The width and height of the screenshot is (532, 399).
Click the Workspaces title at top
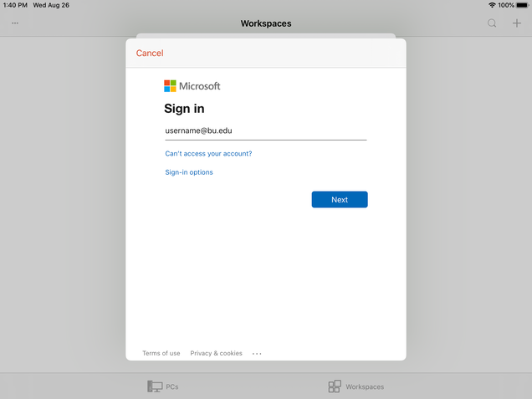click(x=266, y=23)
